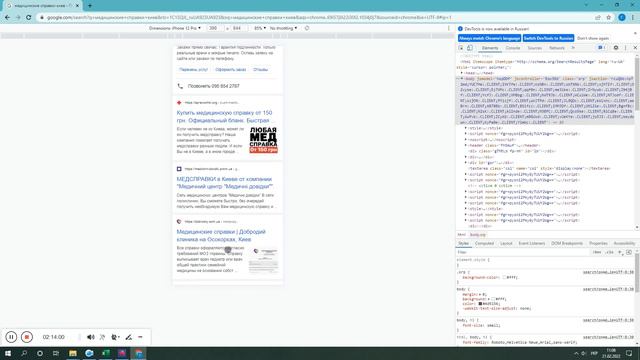Open the device toolbar more options menu

(449, 28)
